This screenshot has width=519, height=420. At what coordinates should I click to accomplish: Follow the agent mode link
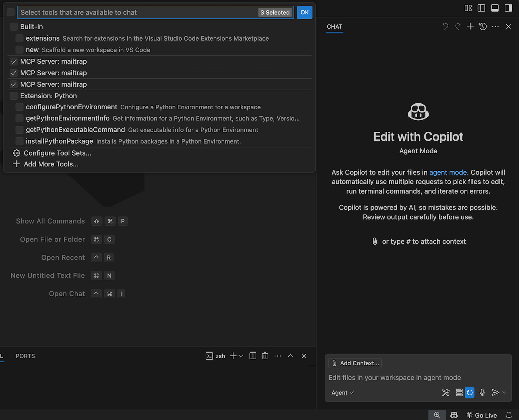[x=448, y=172]
